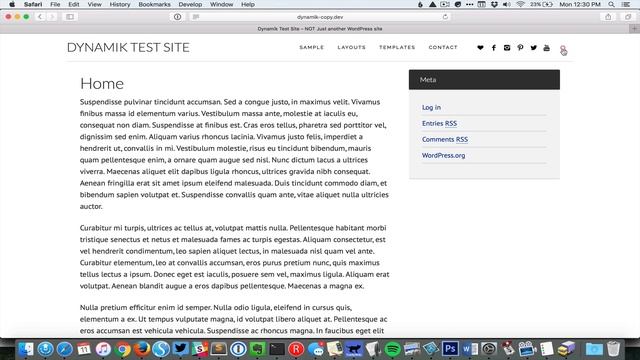Launch Spotify from the dock

click(x=392, y=349)
